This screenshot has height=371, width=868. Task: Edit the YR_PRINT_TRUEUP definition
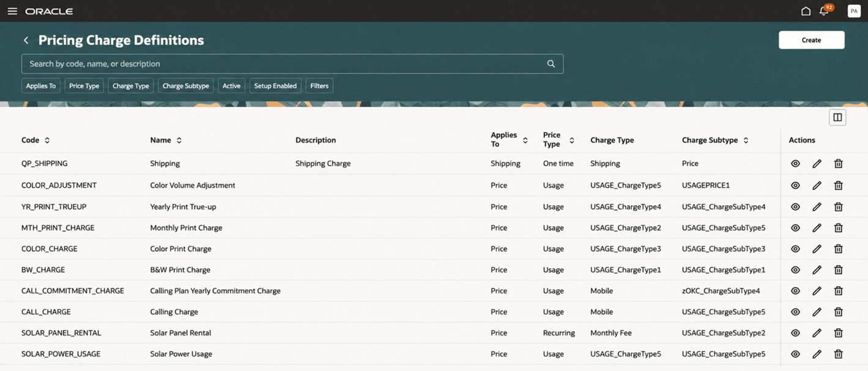817,207
